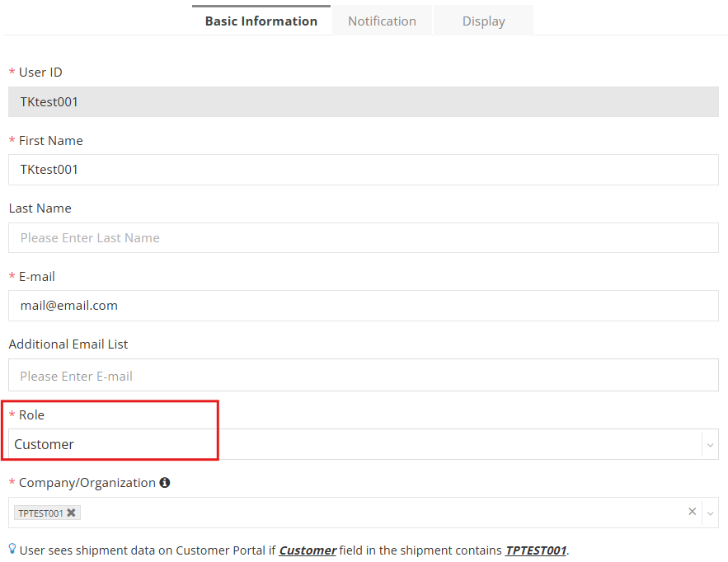Image resolution: width=728 pixels, height=562 pixels.
Task: Click the red asterisk beside E-mail
Action: (x=12, y=276)
